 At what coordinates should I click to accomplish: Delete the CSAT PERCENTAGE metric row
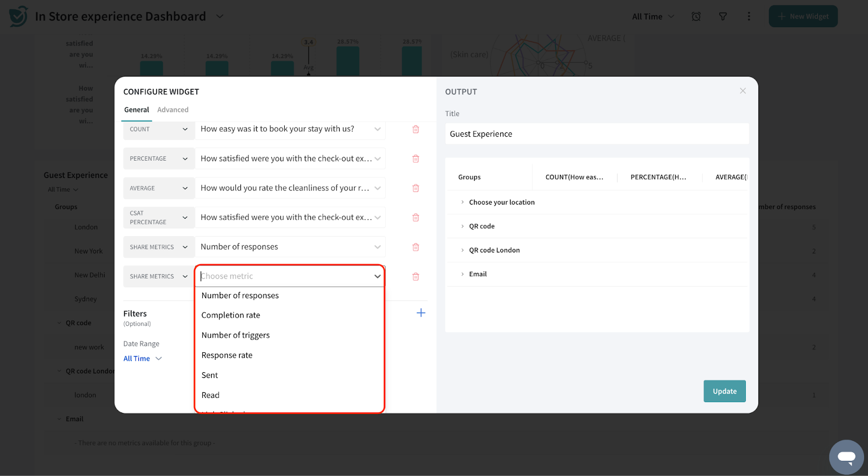pyautogui.click(x=416, y=217)
